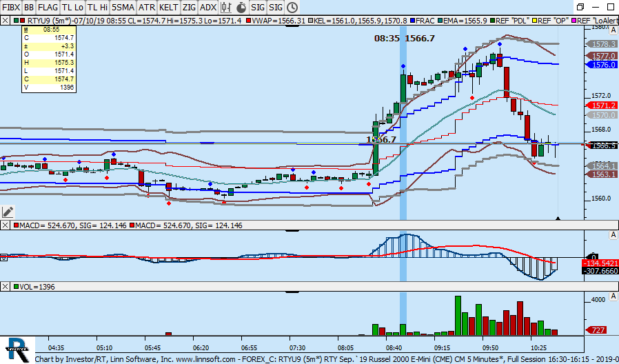Toggle the KELT Keltner channel button
Image resolution: width=619 pixels, height=364 pixels.
tap(169, 7)
